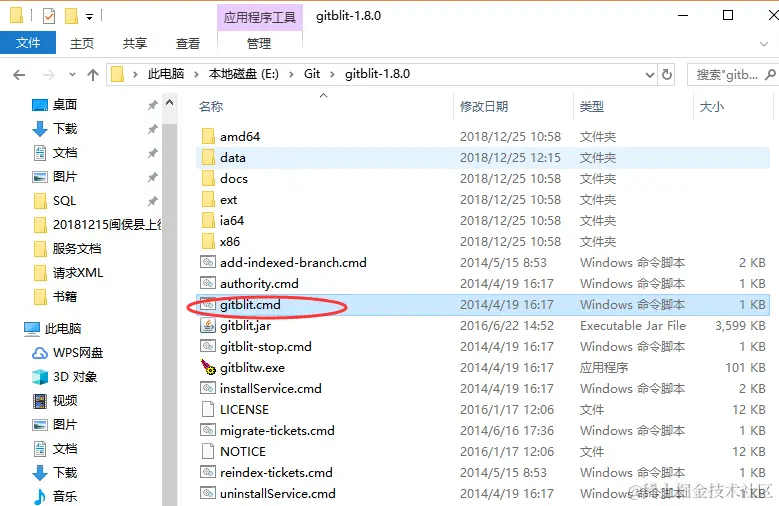Select pinned 下载 in quick access
This screenshot has width=779, height=506.
pyautogui.click(x=65, y=129)
